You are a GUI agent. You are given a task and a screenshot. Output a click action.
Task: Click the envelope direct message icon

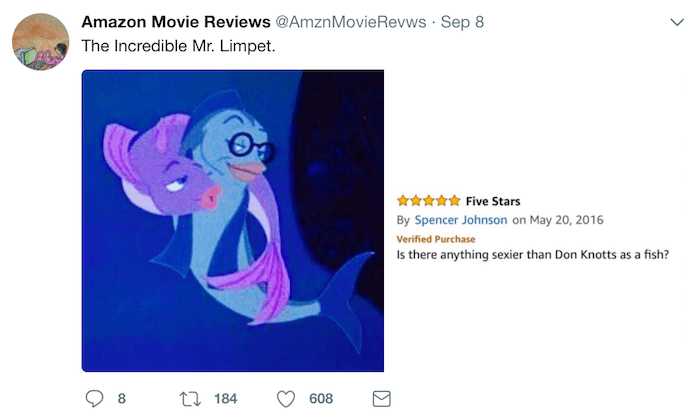pyautogui.click(x=381, y=398)
